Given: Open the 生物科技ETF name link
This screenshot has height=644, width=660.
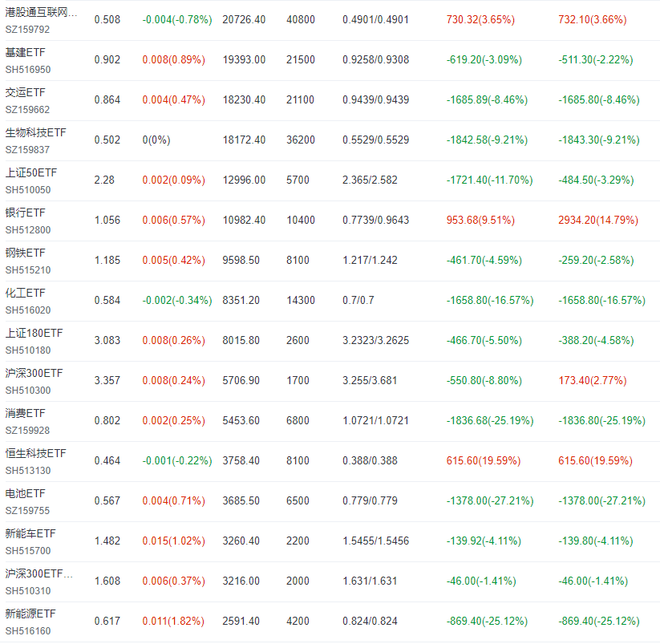Looking at the screenshot, I should coord(36,132).
